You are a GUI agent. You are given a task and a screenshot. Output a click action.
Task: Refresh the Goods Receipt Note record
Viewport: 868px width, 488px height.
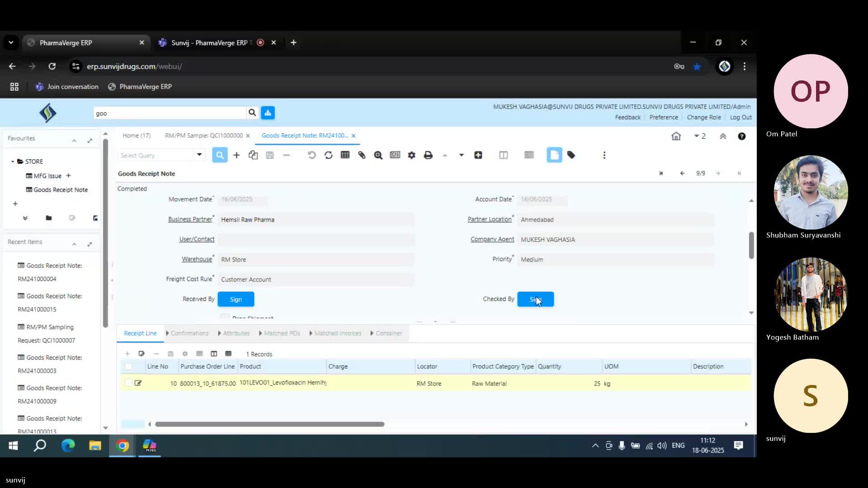coord(329,155)
